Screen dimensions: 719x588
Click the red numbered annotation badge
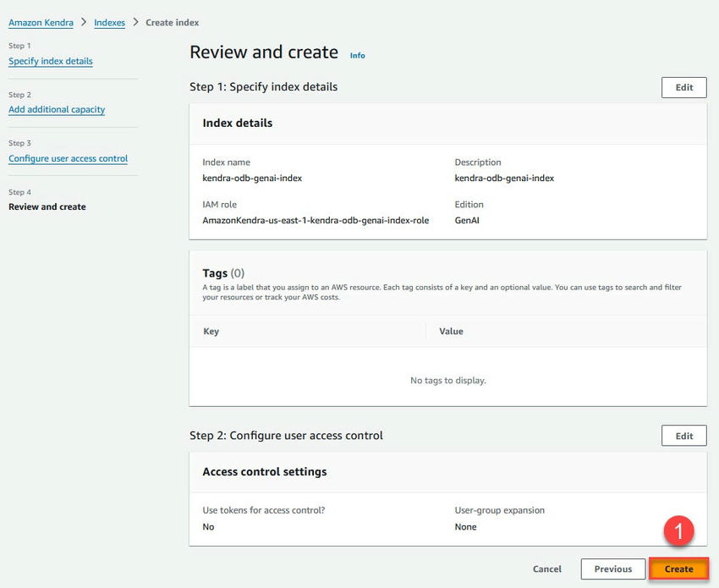678,531
